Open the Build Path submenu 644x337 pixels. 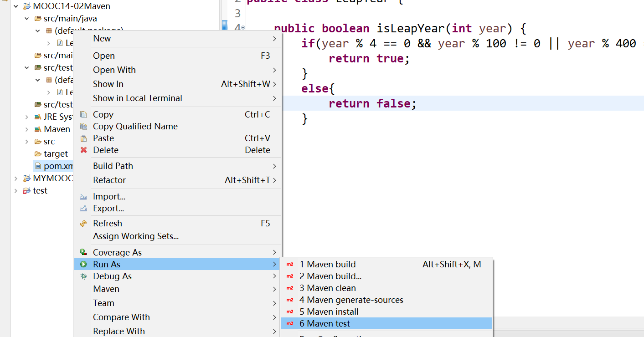coord(178,166)
